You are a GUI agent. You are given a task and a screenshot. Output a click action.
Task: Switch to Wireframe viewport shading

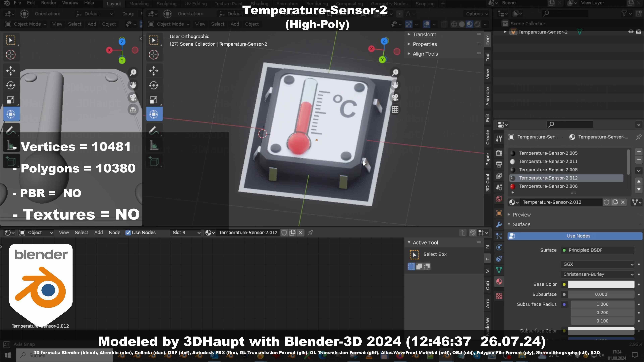tap(454, 24)
